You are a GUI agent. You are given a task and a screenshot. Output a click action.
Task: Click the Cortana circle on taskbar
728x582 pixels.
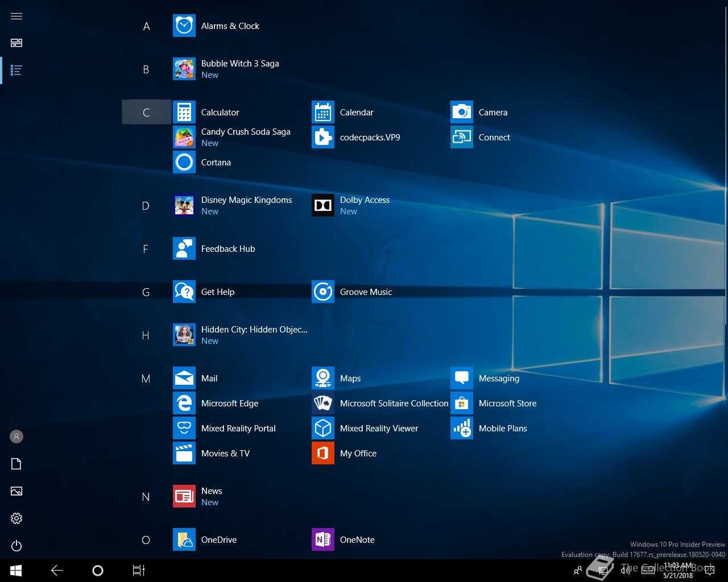tap(98, 571)
